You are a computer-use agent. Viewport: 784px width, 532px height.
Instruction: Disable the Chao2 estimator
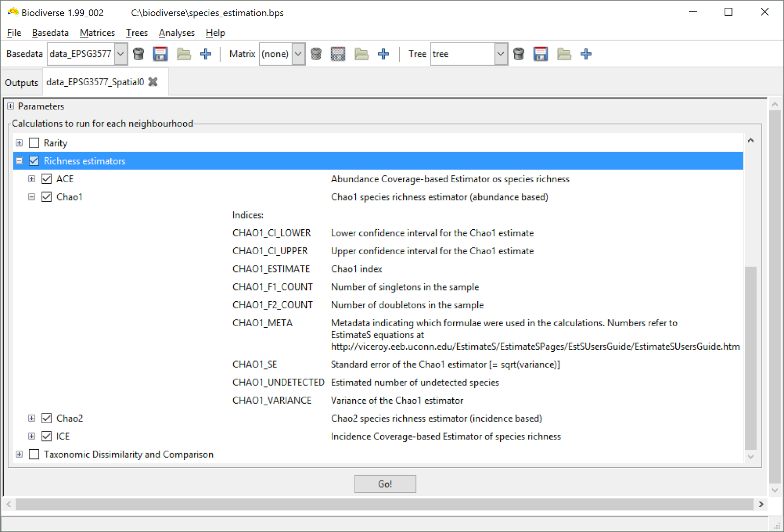pos(47,418)
